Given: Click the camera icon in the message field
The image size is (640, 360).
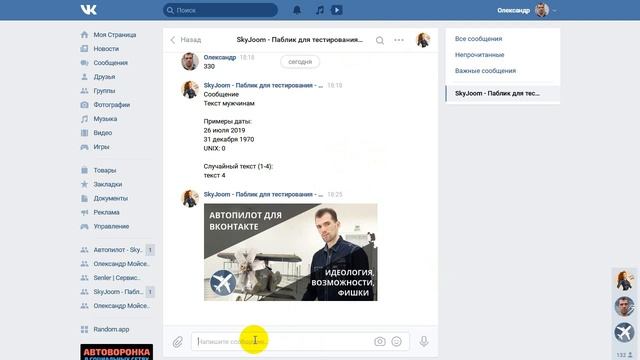Looking at the screenshot, I should tap(380, 341).
